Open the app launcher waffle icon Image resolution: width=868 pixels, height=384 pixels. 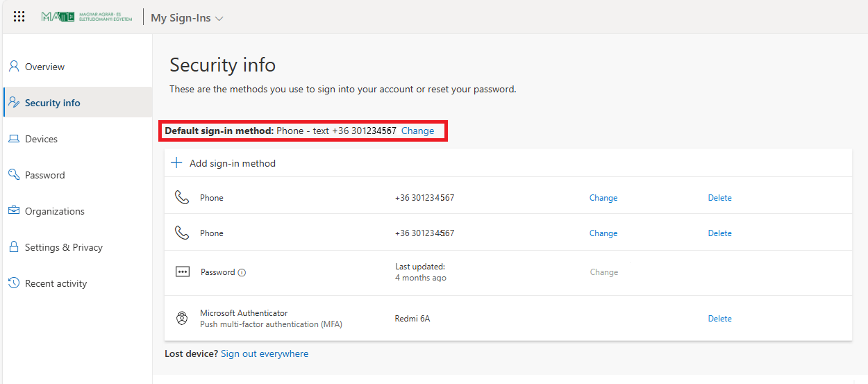click(19, 17)
